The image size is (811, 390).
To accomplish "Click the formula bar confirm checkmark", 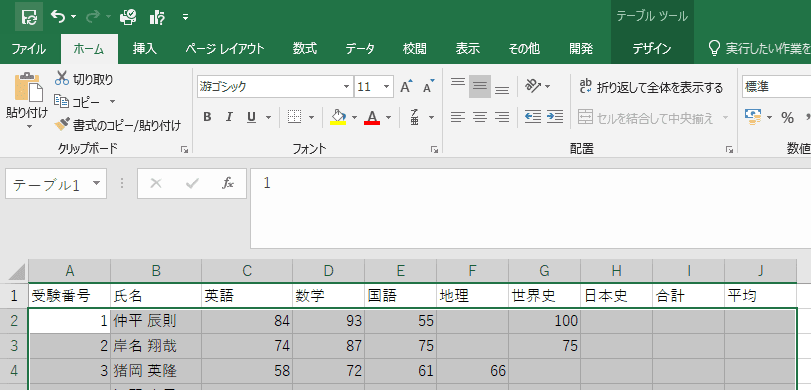I will pos(192,183).
